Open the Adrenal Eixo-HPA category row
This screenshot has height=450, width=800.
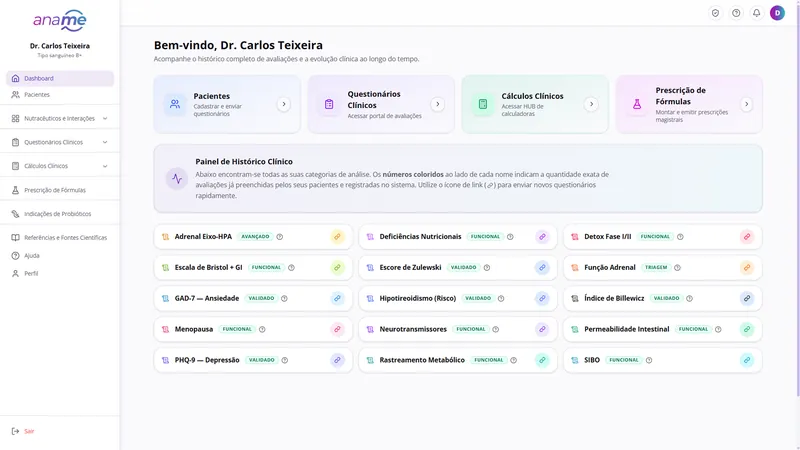pos(253,237)
